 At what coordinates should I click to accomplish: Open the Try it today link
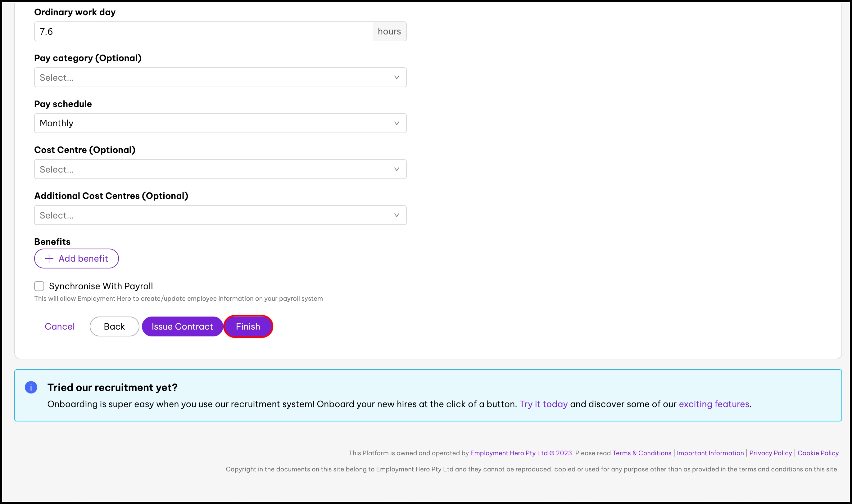tap(544, 404)
